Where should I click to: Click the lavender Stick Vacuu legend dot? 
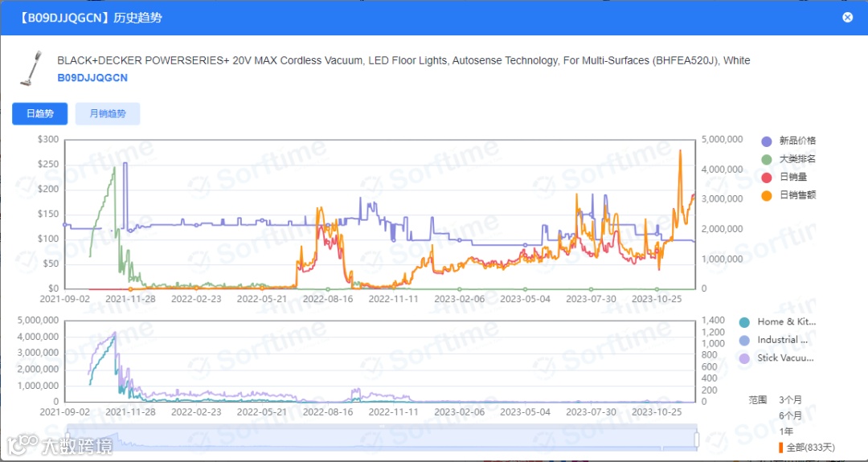click(x=745, y=358)
